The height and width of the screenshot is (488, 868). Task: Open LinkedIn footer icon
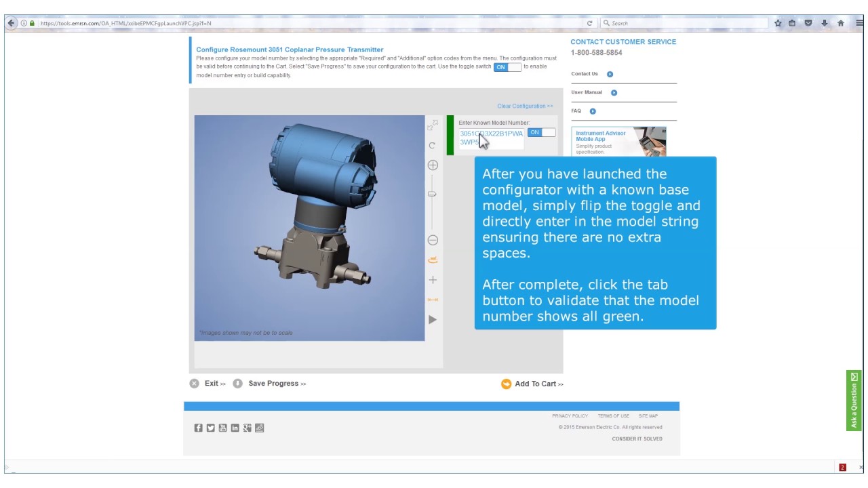(x=235, y=428)
